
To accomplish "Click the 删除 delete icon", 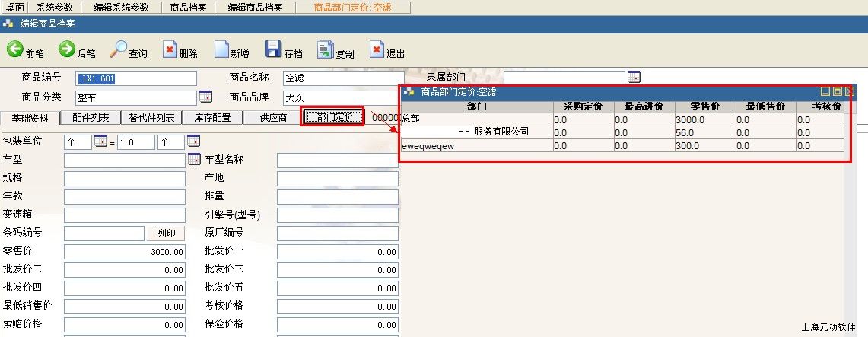I will pos(170,50).
